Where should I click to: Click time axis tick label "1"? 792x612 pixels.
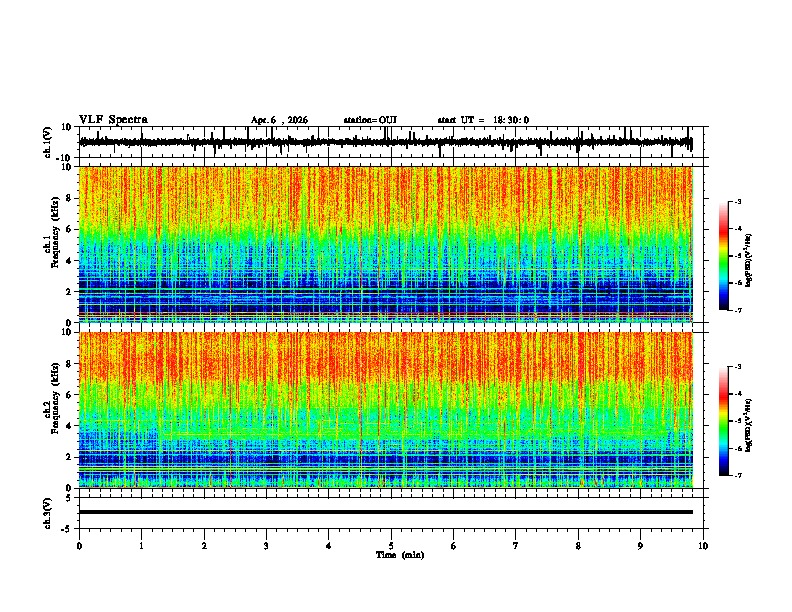click(141, 546)
